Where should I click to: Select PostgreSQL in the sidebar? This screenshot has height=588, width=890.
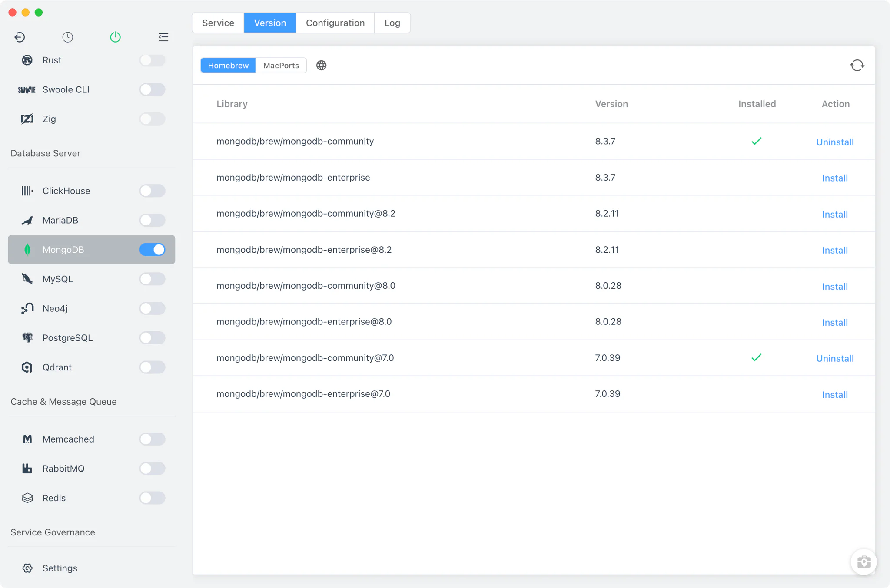[x=91, y=337]
